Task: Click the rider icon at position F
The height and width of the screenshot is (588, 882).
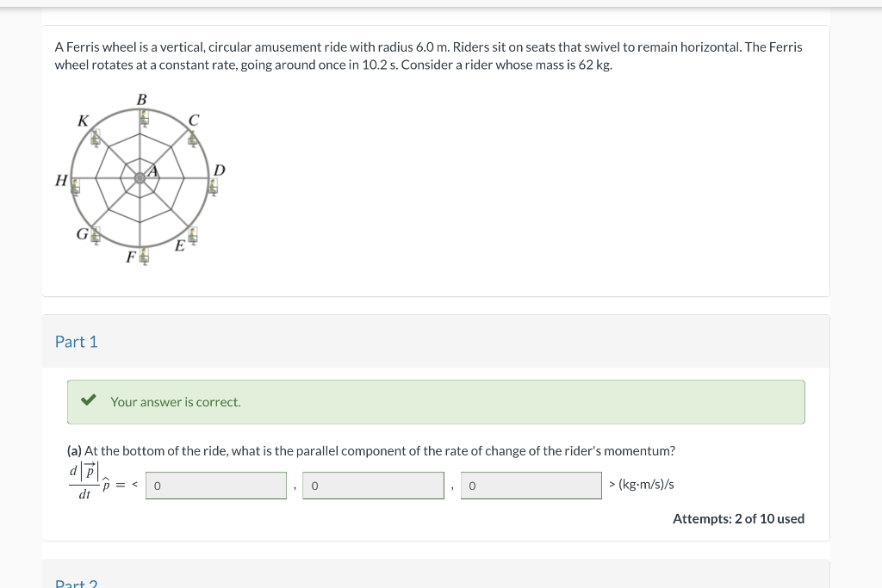Action: pyautogui.click(x=143, y=255)
